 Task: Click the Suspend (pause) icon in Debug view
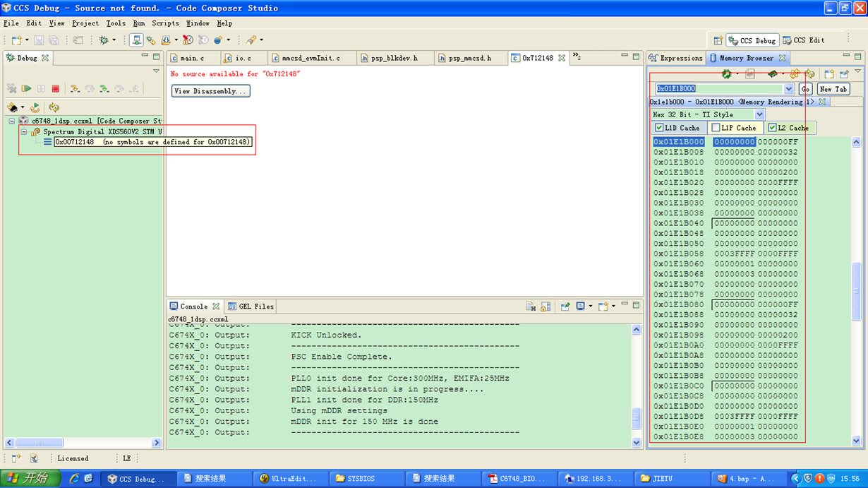[x=41, y=89]
